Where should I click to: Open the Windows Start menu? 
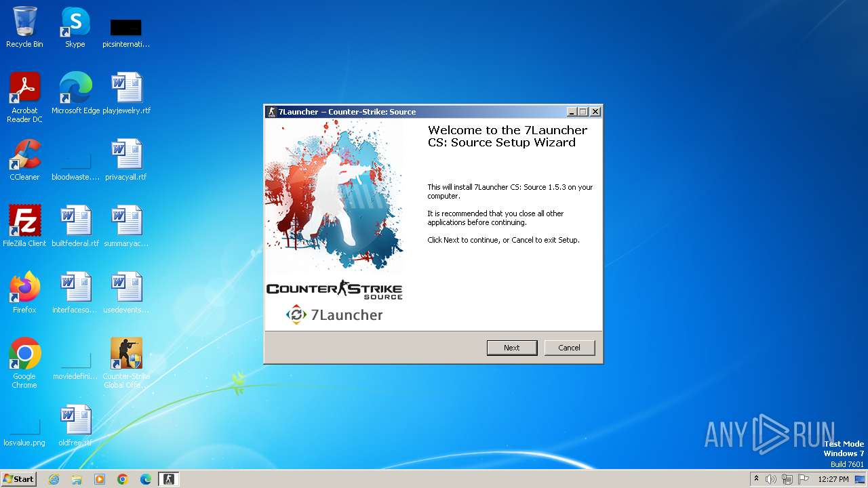(x=18, y=479)
